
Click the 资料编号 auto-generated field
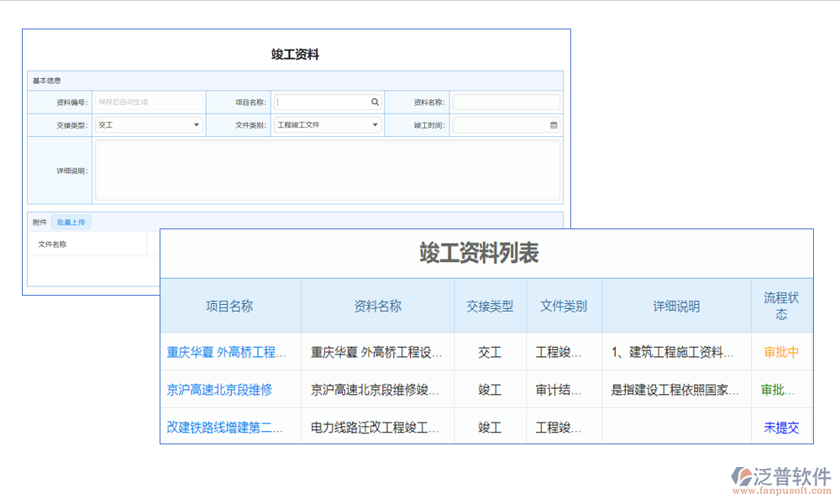pos(149,101)
